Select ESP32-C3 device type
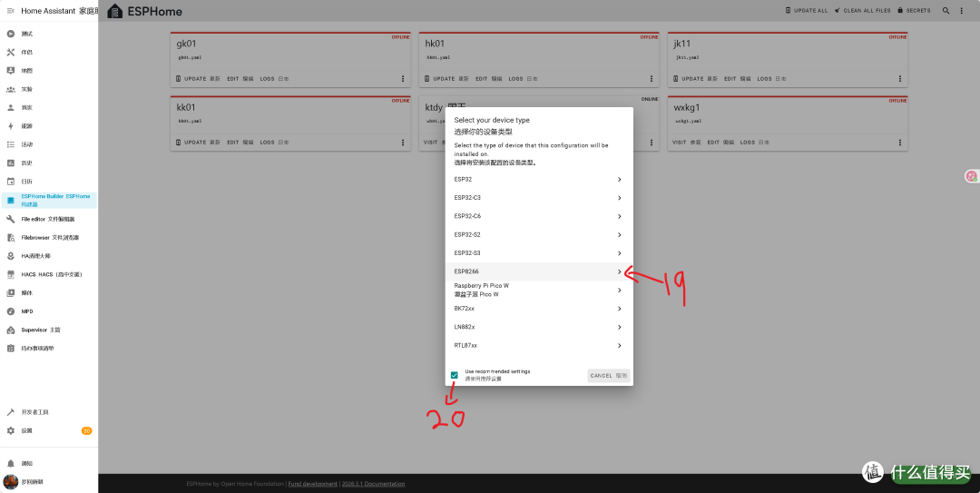The image size is (980, 493). [x=539, y=198]
